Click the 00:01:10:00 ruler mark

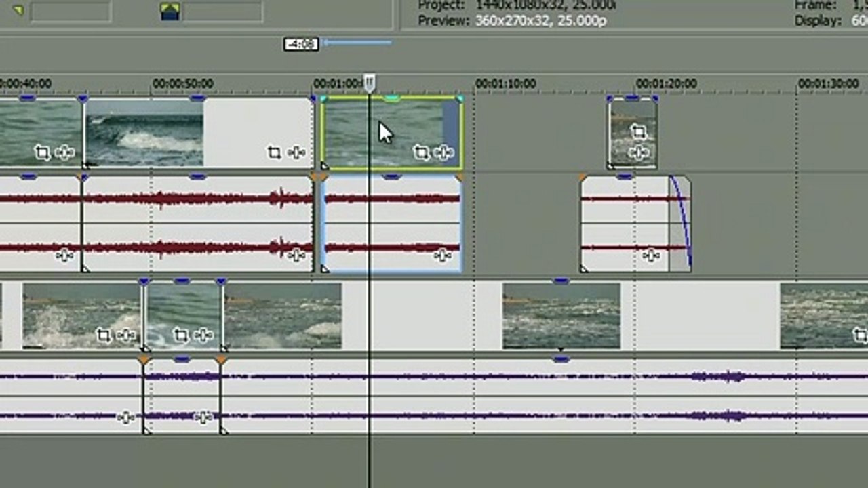(505, 83)
